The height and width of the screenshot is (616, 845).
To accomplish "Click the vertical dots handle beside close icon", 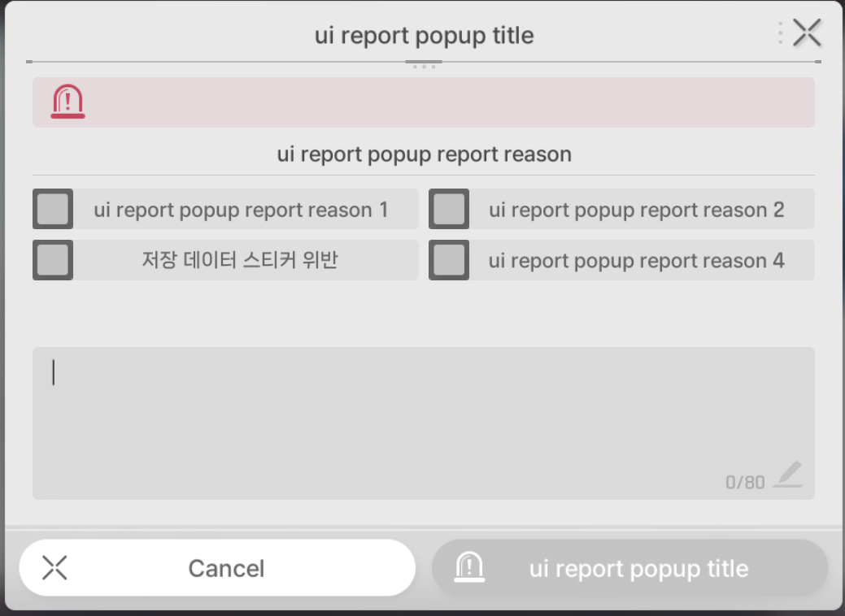I will pyautogui.click(x=780, y=33).
